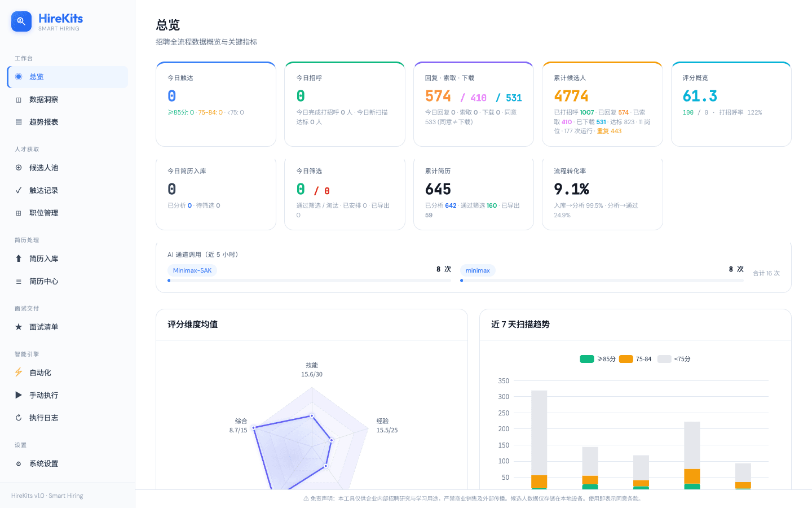Click the 今日触达 stat card
This screenshot has width=812, height=508.
pyautogui.click(x=216, y=104)
